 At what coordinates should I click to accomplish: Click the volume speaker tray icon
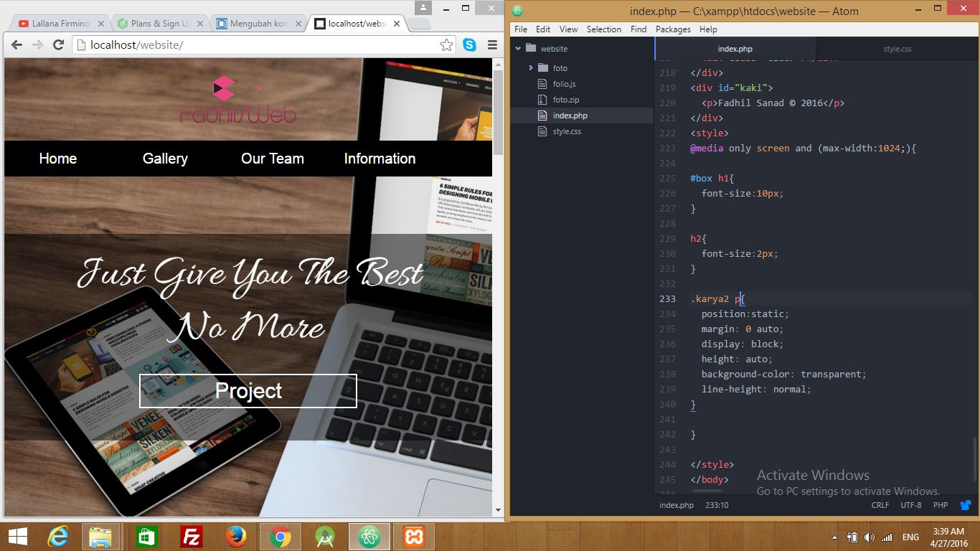point(870,537)
